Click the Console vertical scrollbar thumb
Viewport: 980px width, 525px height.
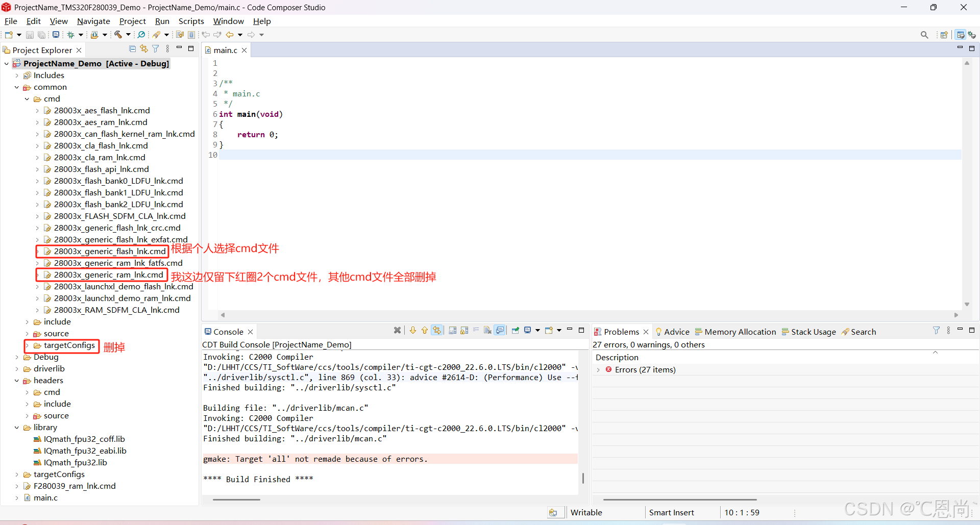coord(583,478)
